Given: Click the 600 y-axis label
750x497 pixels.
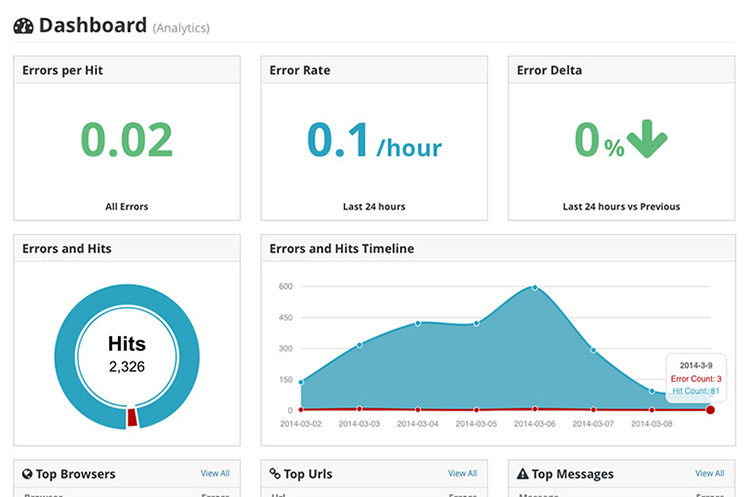Looking at the screenshot, I should pos(286,287).
